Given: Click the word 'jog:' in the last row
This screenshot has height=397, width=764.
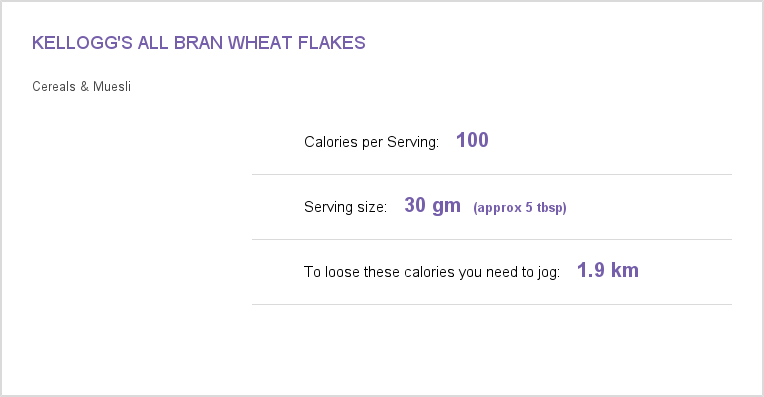Looking at the screenshot, I should (x=549, y=272).
